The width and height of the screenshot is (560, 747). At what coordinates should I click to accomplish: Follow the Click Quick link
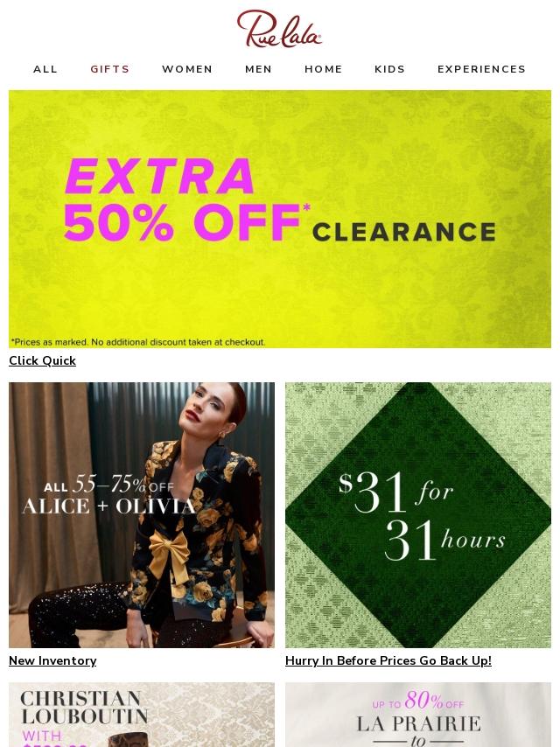pyautogui.click(x=42, y=360)
